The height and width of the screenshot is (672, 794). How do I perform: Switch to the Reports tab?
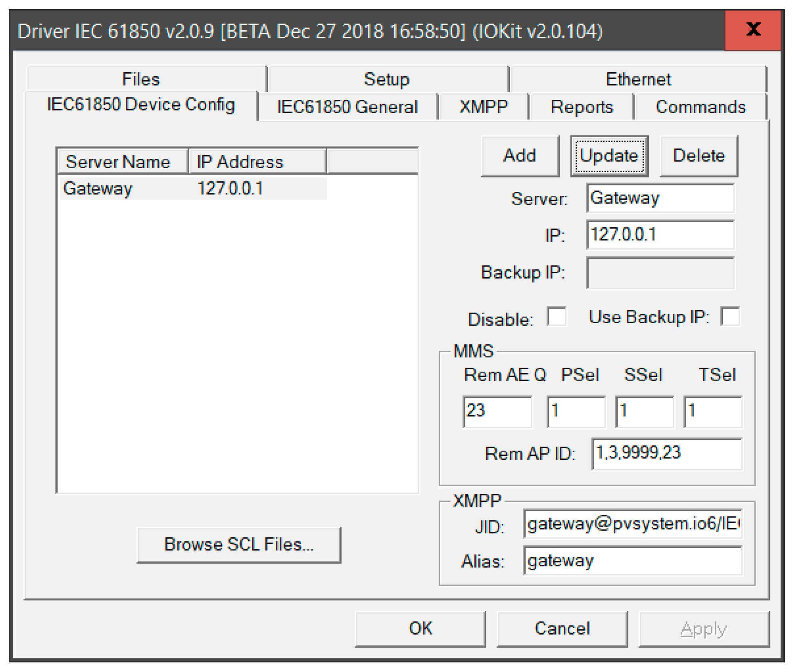[x=581, y=107]
